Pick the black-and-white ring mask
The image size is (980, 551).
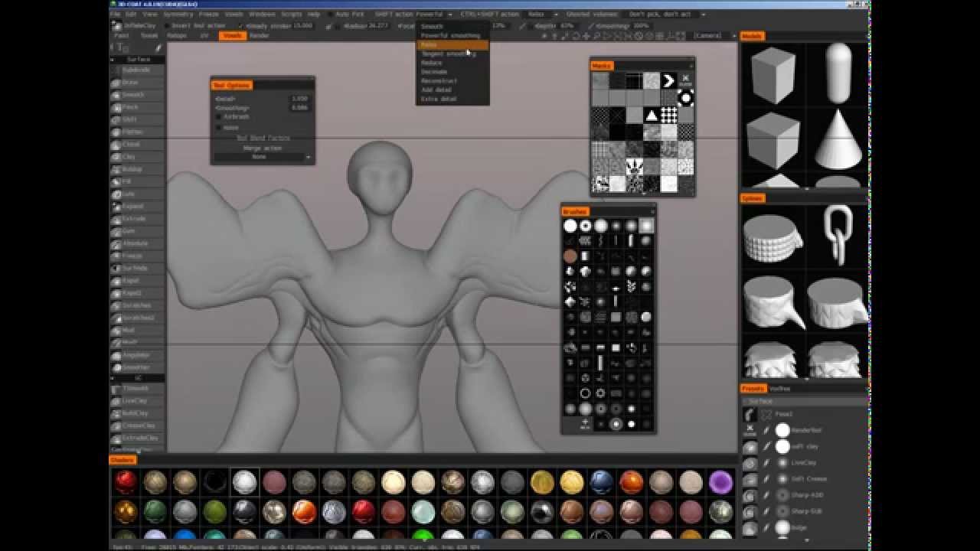(685, 98)
